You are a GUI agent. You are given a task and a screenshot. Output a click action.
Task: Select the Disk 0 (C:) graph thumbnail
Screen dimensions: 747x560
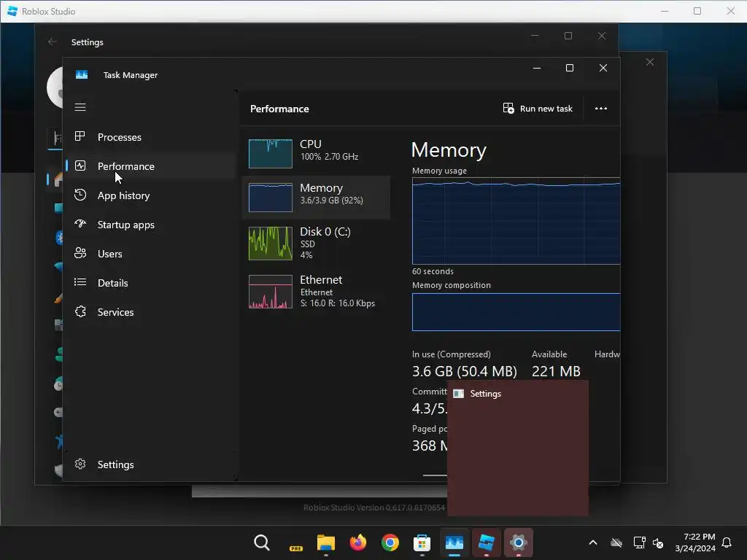pyautogui.click(x=270, y=244)
